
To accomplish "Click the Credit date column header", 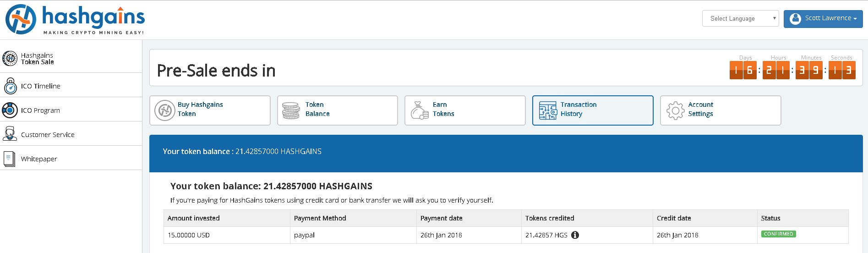I will click(x=705, y=218).
